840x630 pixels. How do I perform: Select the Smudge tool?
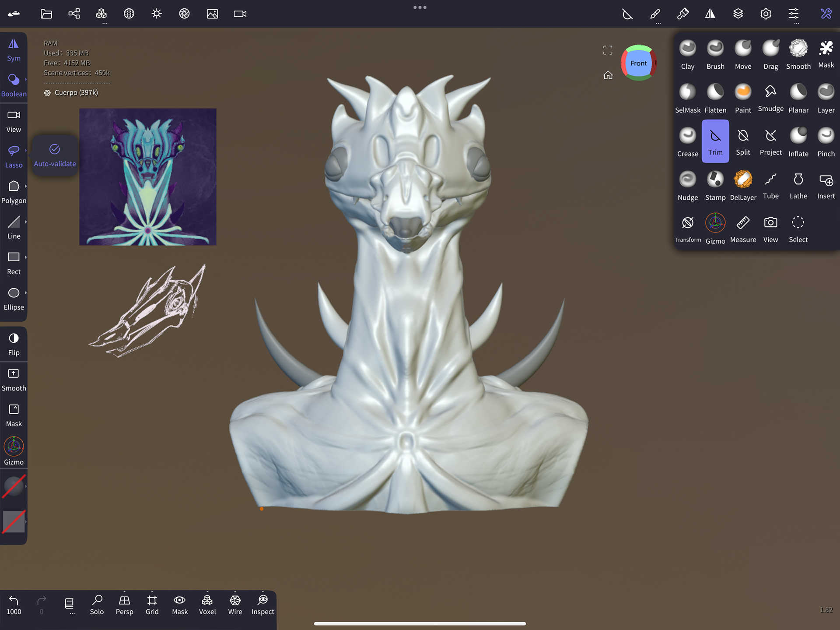coord(770,98)
